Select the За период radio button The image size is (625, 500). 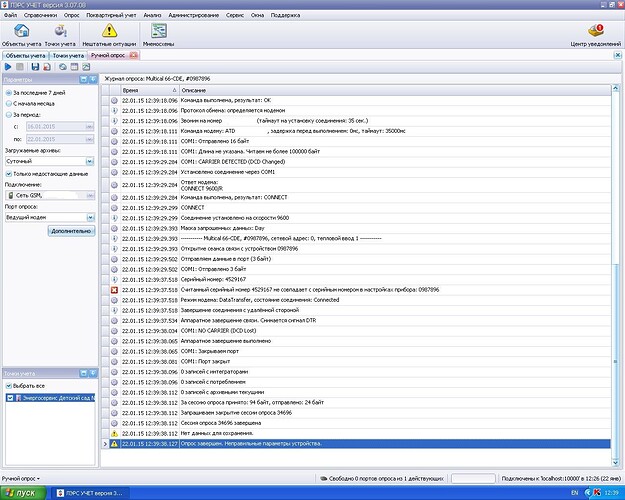click(x=9, y=115)
